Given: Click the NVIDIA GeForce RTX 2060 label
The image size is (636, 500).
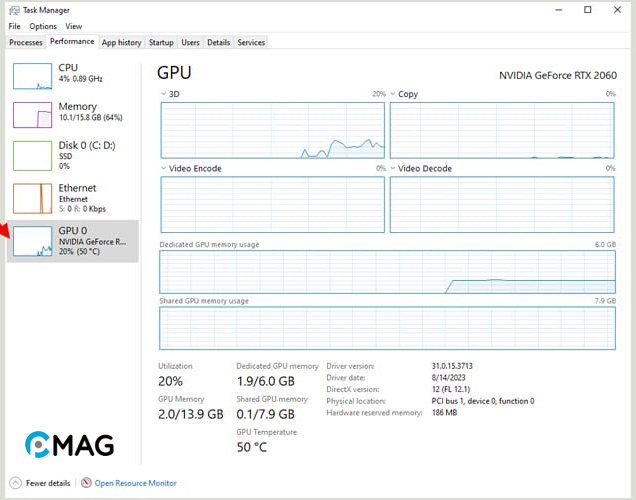Looking at the screenshot, I should pyautogui.click(x=558, y=75).
